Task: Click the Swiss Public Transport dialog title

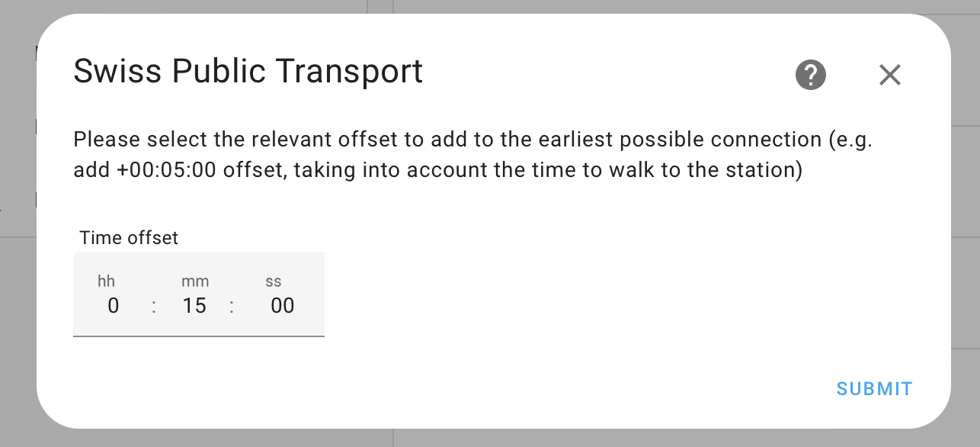Action: tap(248, 71)
